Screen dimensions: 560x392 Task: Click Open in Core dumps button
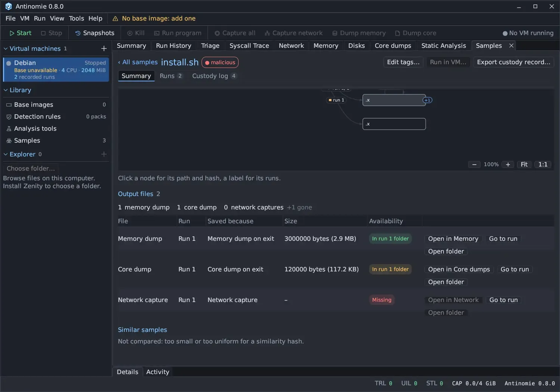pos(459,270)
